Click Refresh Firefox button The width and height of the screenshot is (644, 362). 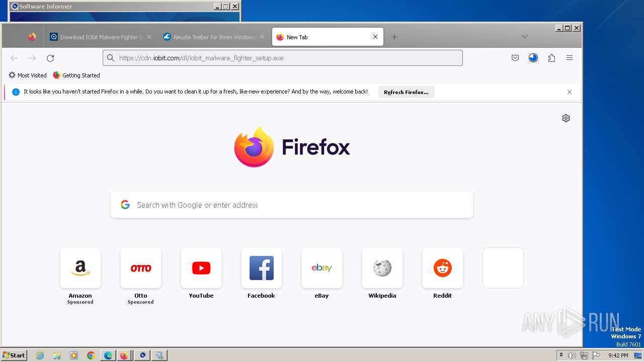click(x=406, y=92)
